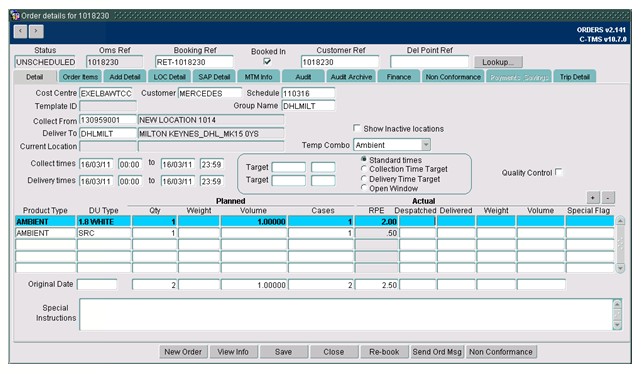Image resolution: width=637 pixels, height=372 pixels.
Task: Click the Close button
Action: point(334,352)
